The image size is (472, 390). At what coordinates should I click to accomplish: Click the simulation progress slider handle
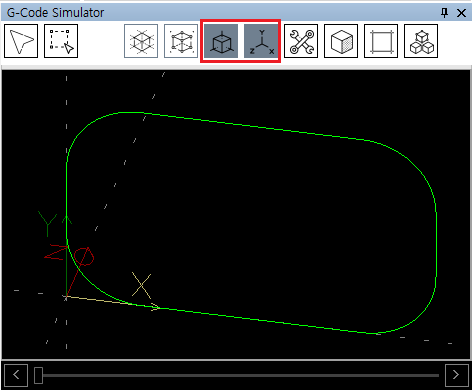coord(39,375)
